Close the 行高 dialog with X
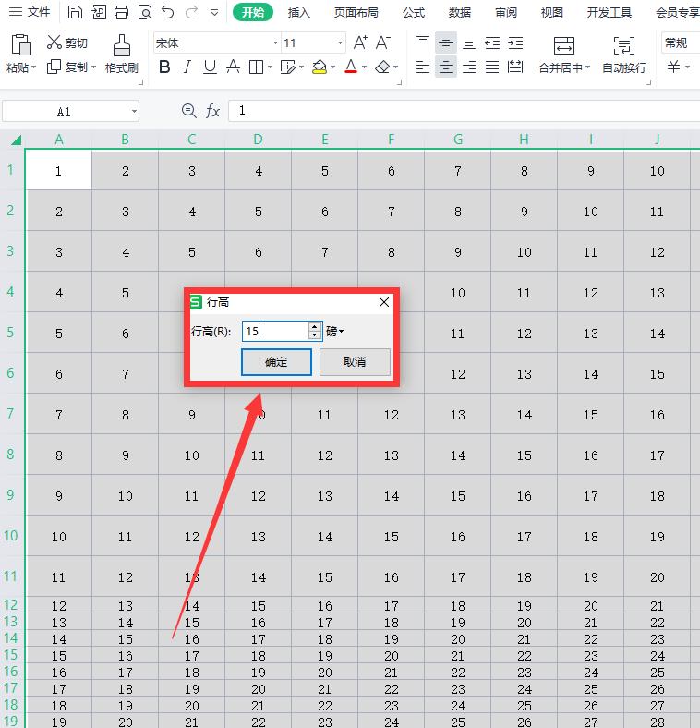The height and width of the screenshot is (728, 700). 384,302
